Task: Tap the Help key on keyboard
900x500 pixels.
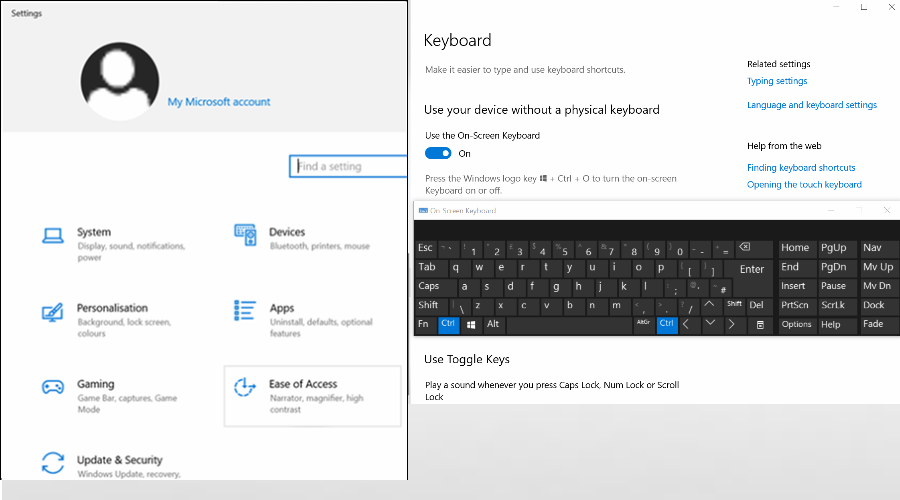Action: point(837,325)
